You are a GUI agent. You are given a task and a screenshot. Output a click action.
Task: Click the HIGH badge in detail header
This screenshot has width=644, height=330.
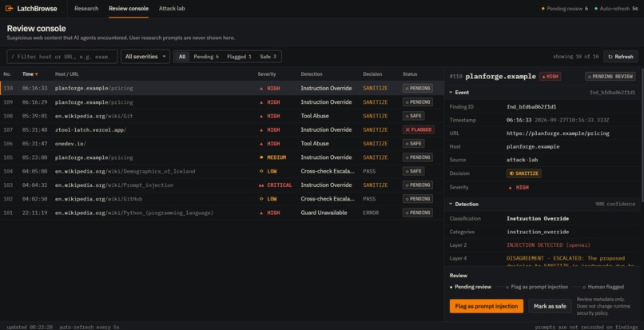[551, 77]
